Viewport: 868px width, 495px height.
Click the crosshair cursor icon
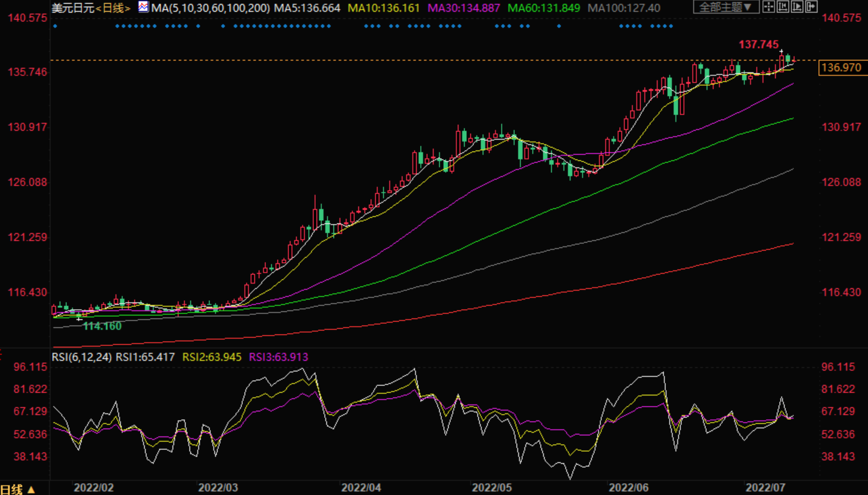(x=768, y=7)
